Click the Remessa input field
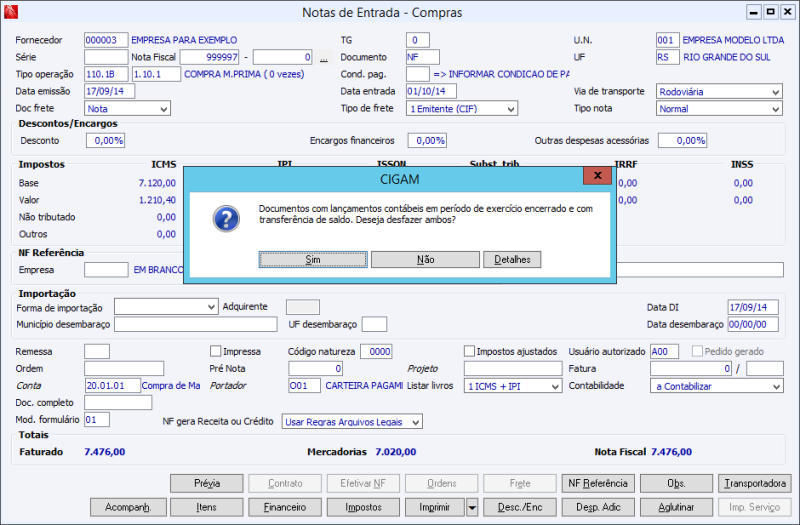This screenshot has height=525, width=800. pyautogui.click(x=97, y=352)
